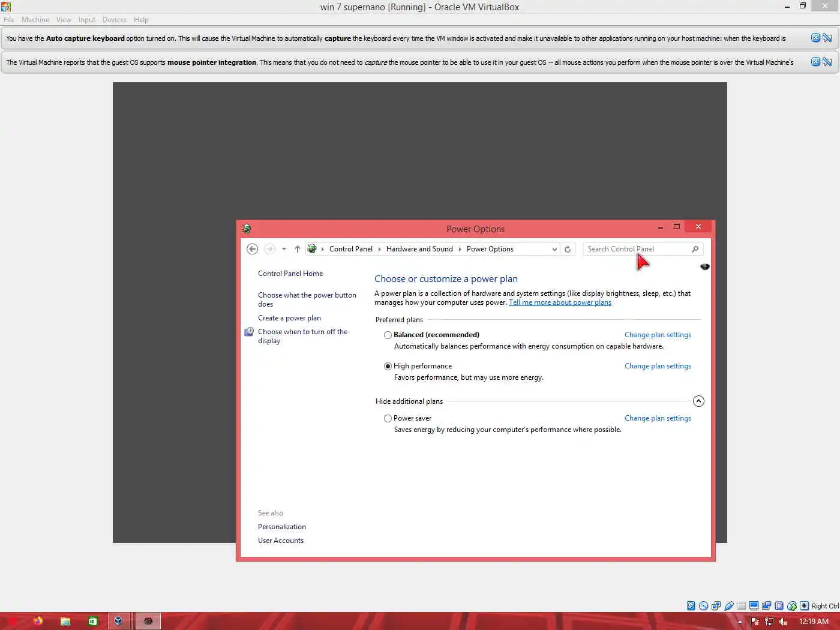The height and width of the screenshot is (630, 840).
Task: Dismiss the Auto capture keyboard notification
Action: pos(815,38)
